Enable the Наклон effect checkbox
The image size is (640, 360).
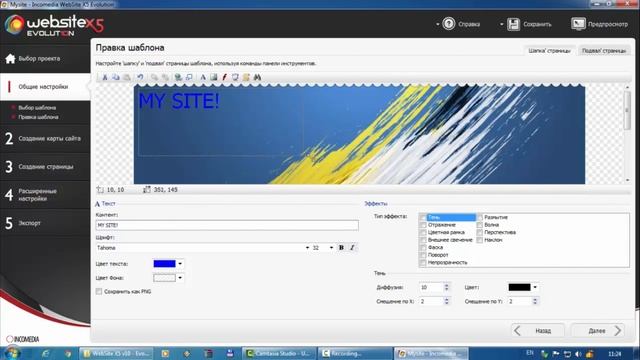480,240
